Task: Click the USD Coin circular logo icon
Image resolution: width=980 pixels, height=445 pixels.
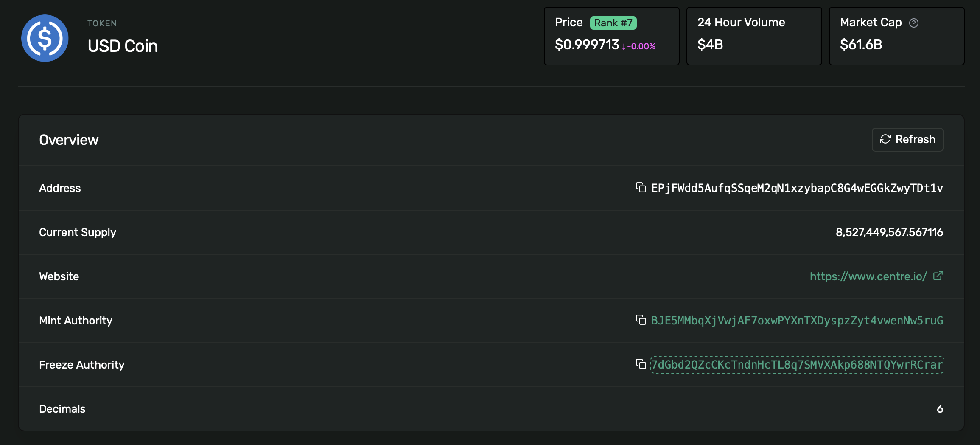Action: coord(45,38)
